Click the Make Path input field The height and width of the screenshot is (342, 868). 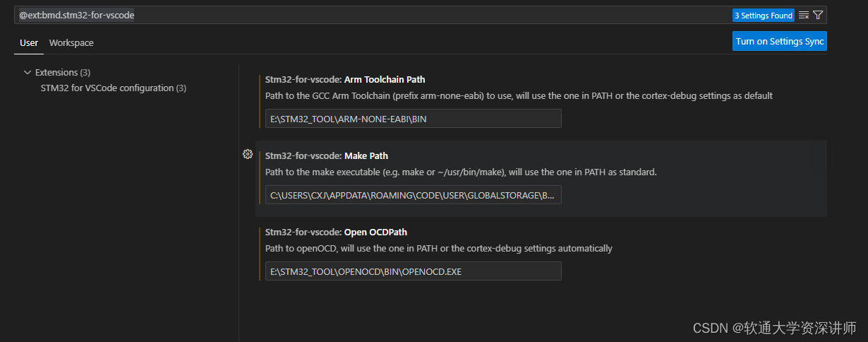click(x=414, y=195)
